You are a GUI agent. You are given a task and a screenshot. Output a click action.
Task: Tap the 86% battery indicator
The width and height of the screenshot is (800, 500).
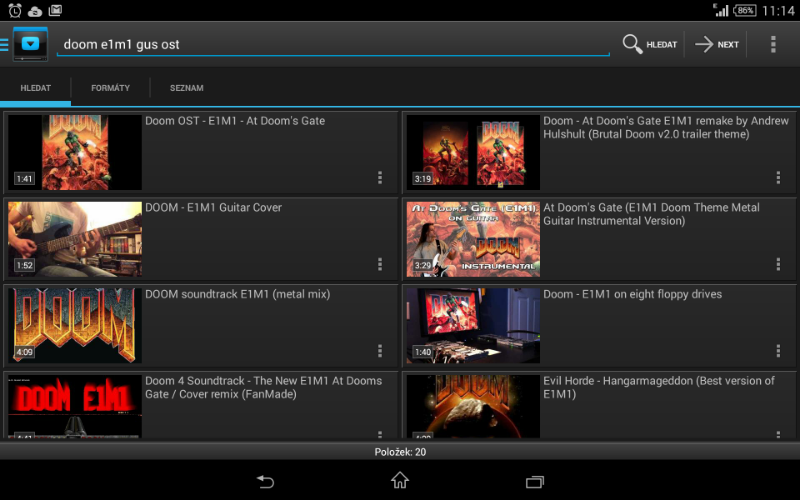pyautogui.click(x=745, y=10)
